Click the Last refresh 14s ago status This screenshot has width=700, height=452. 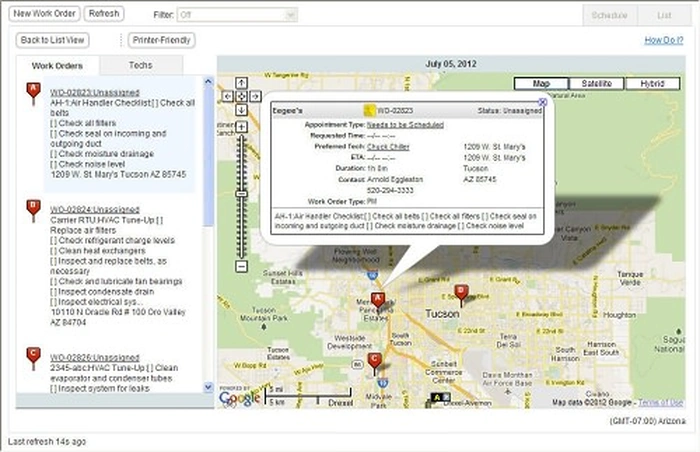(47, 442)
